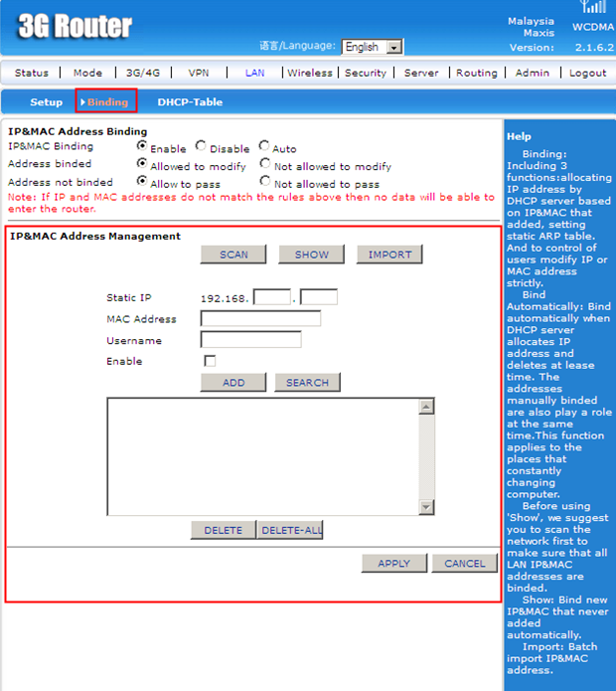Image resolution: width=616 pixels, height=691 pixels.
Task: Select the Disable IP&MAC Binding radio
Action: [202, 146]
